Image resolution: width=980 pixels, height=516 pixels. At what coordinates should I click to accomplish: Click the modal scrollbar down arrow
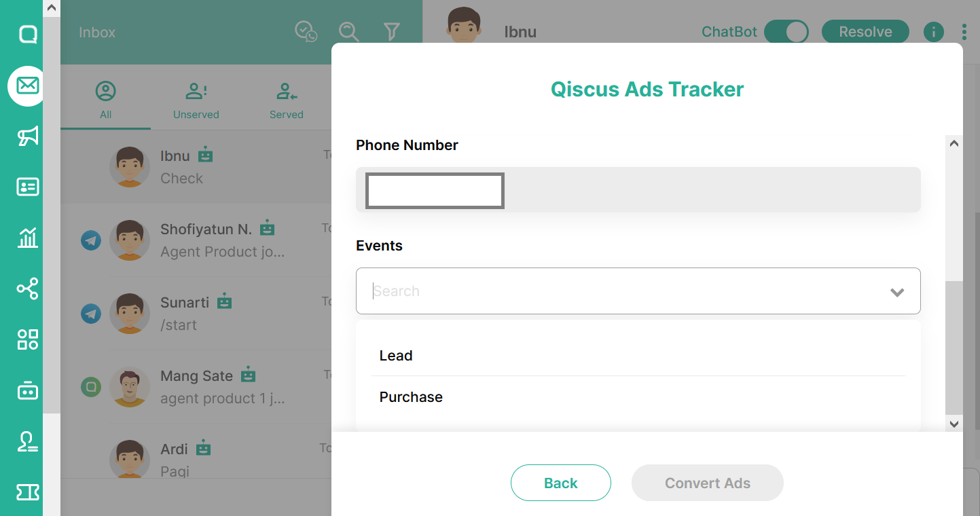[954, 424]
